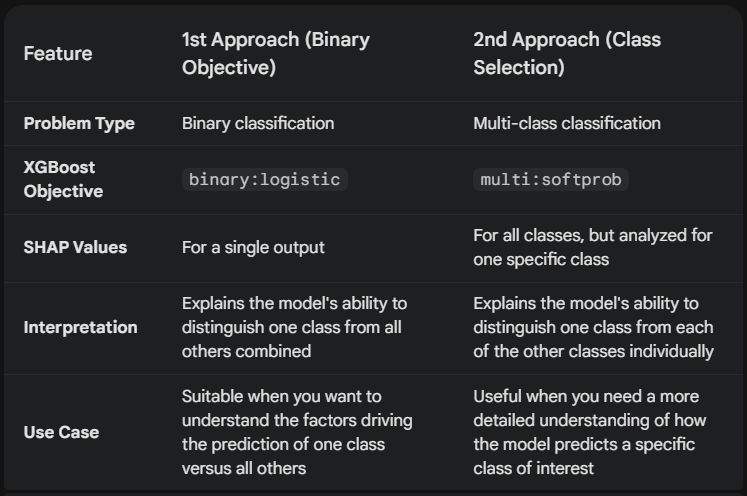Click the 'Multi-class classification' cell
The height and width of the screenshot is (496, 747).
pos(567,123)
